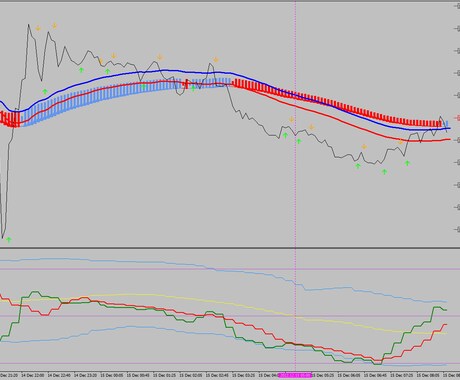The image size is (460, 380).
Task: Click the 15 Dec 00:05 time axis label
Action: pyautogui.click(x=112, y=375)
